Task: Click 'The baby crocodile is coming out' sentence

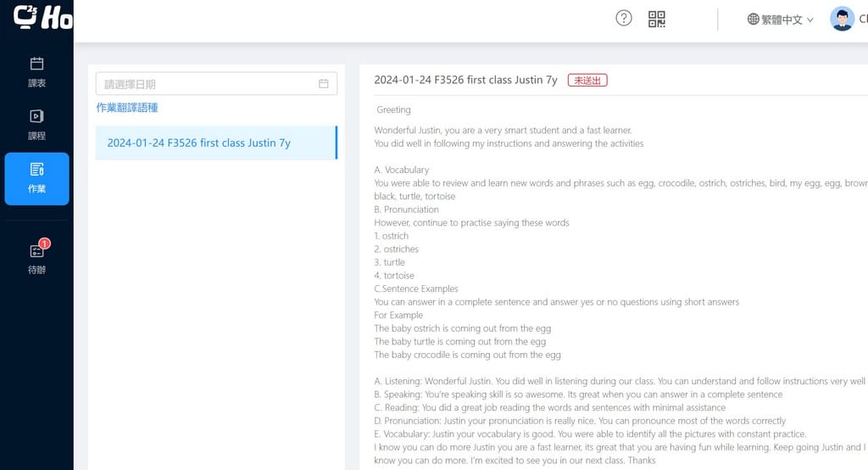Action: (468, 355)
